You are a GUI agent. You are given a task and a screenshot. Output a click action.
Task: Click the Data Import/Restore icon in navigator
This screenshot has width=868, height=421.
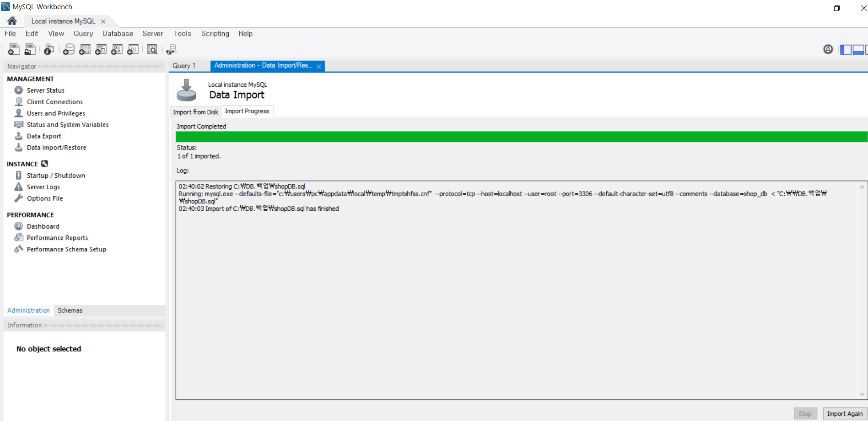coord(19,147)
